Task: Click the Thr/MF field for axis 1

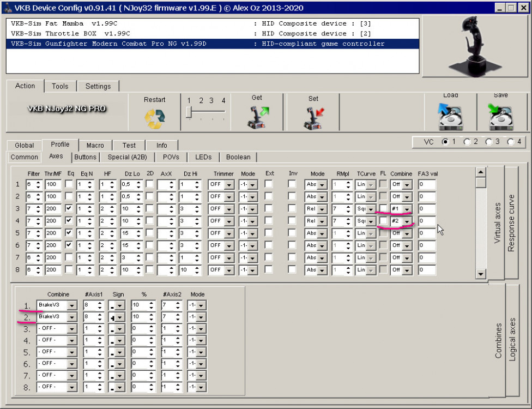Action: coord(53,184)
